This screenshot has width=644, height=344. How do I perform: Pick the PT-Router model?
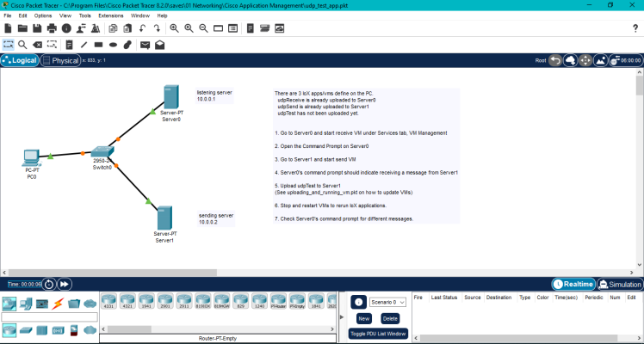(x=278, y=300)
